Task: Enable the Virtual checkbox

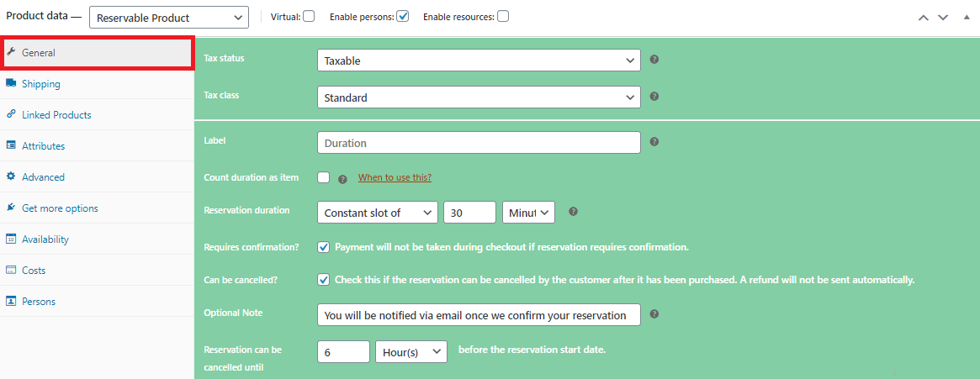Action: pos(309,16)
